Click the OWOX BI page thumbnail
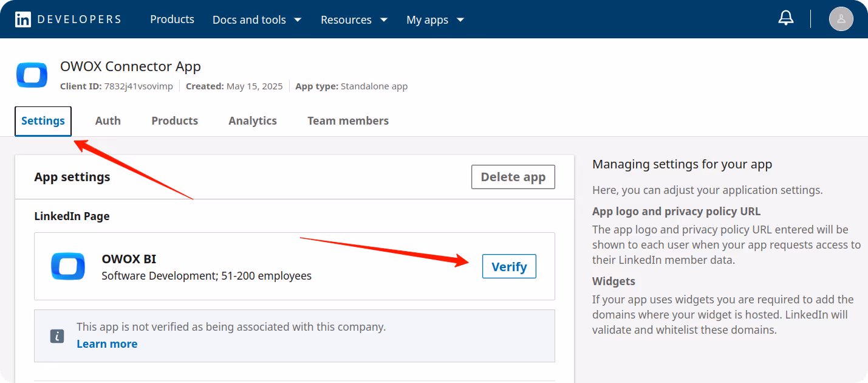 click(67, 266)
